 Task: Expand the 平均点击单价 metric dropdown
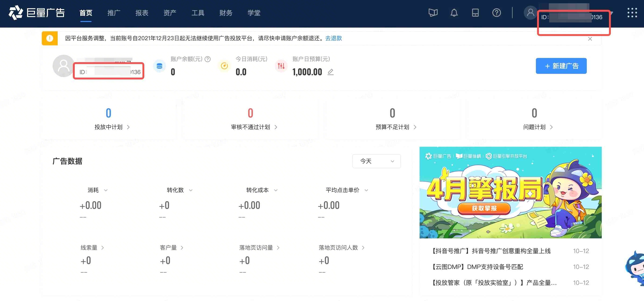(366, 190)
